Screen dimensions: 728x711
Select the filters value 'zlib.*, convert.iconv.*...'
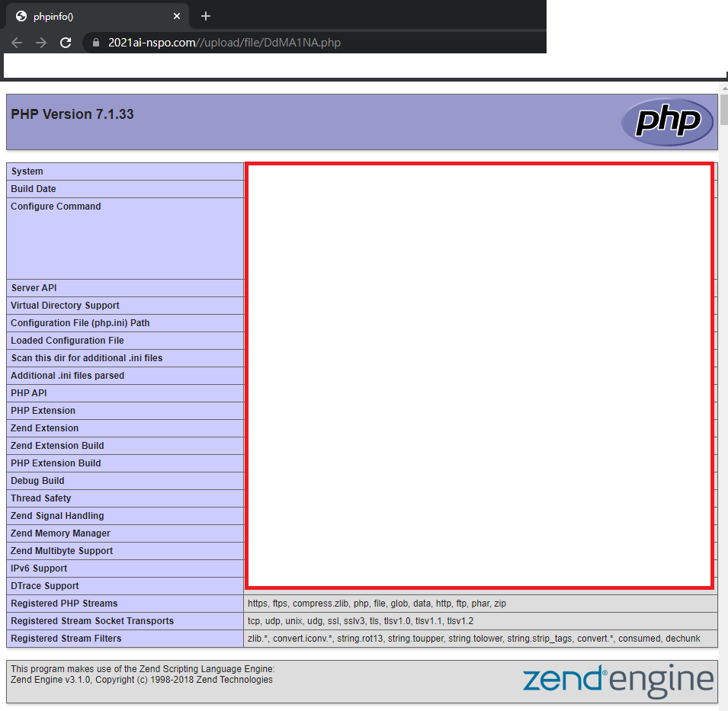pyautogui.click(x=474, y=639)
